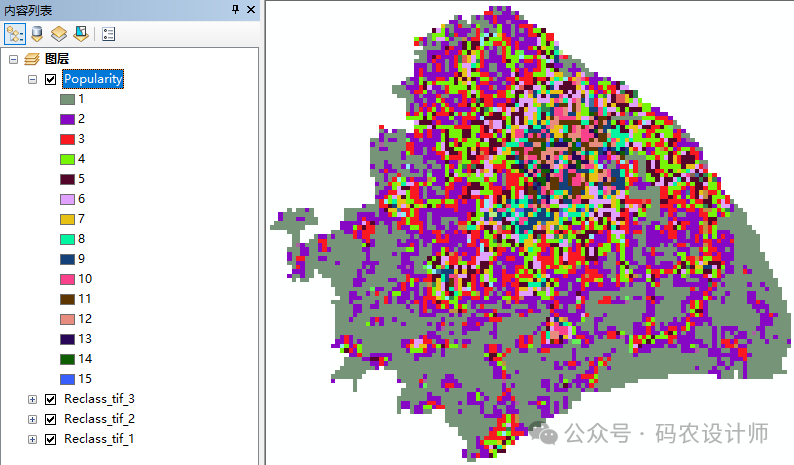Select the List By Selection icon
The height and width of the screenshot is (465, 794).
pyautogui.click(x=81, y=33)
